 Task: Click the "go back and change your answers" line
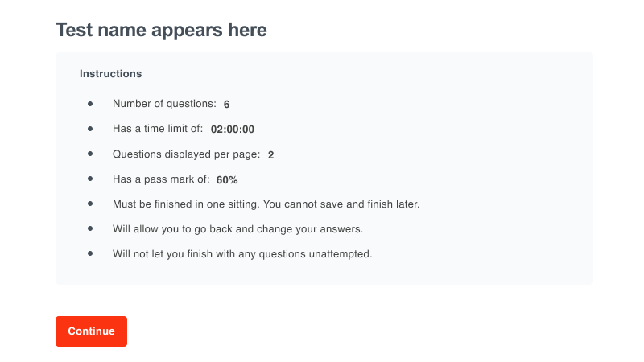237,229
